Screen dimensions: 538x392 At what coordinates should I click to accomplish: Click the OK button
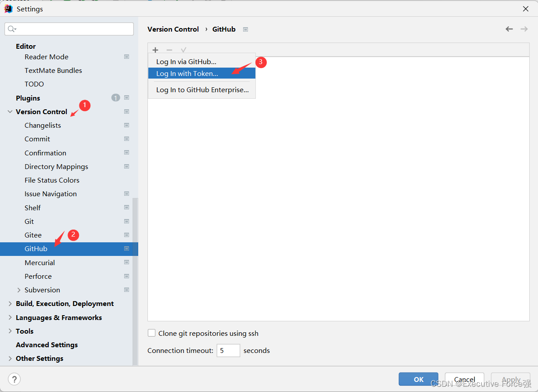coord(419,379)
